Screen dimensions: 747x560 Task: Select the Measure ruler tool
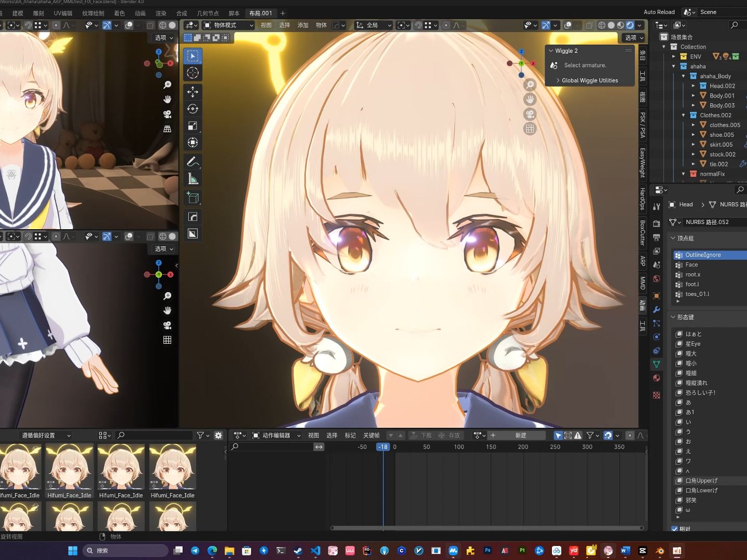(x=192, y=179)
